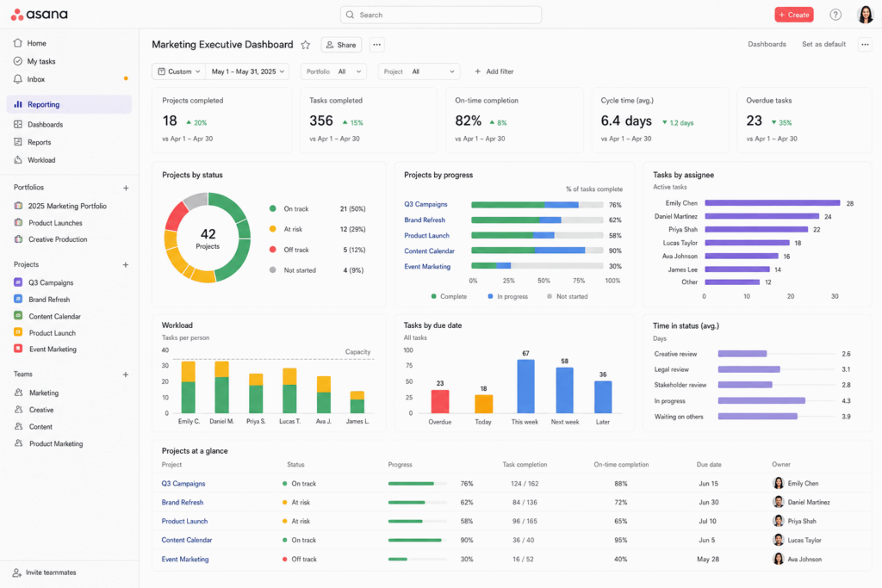The height and width of the screenshot is (588, 882).
Task: Click the Set as default link
Action: (823, 44)
